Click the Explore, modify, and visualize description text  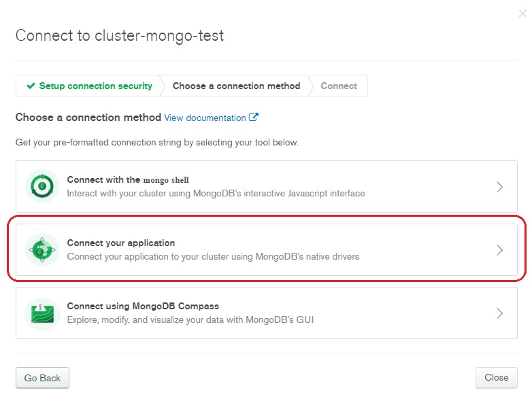tap(190, 319)
